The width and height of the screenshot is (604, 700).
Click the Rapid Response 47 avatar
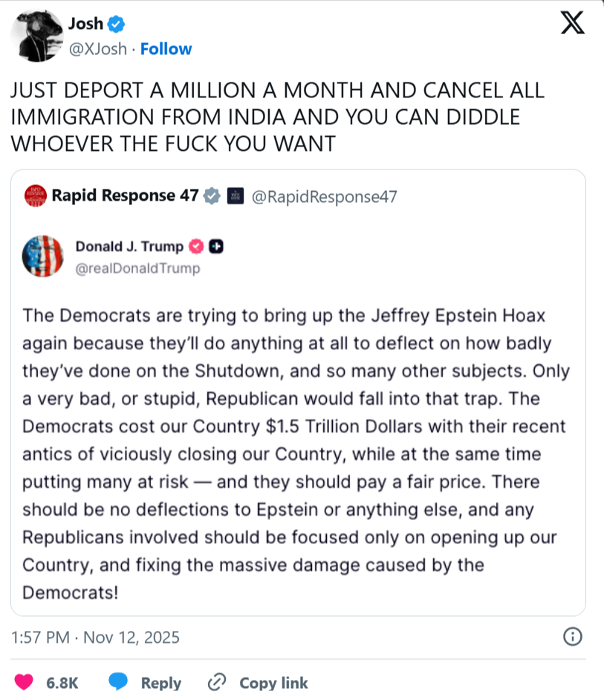coord(33,196)
